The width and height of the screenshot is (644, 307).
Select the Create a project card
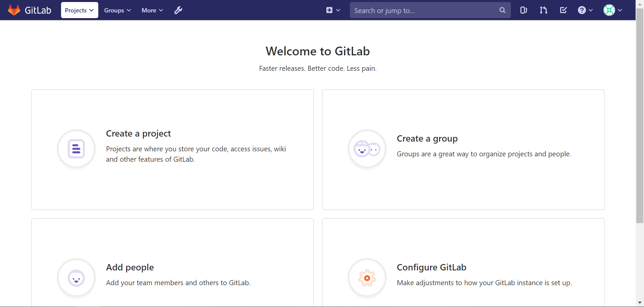tap(172, 149)
